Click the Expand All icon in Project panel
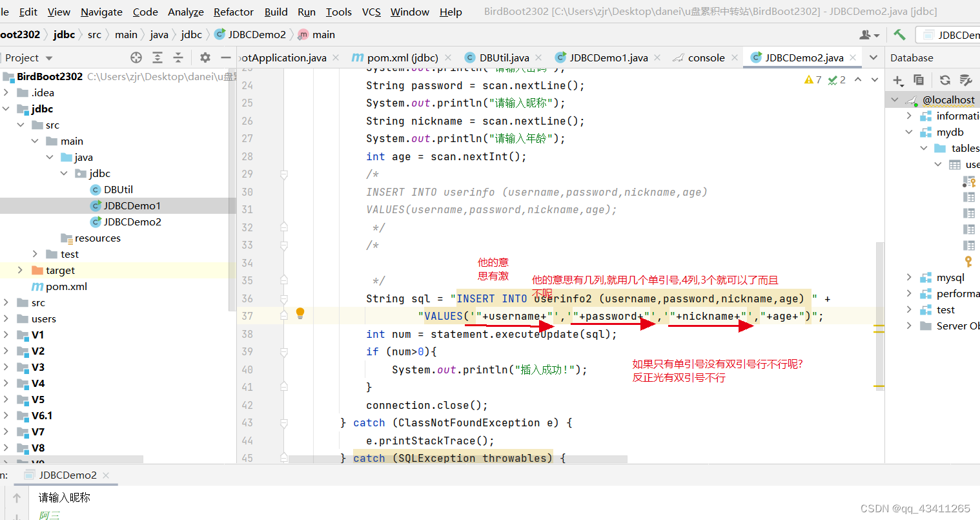The height and width of the screenshot is (520, 980). pyautogui.click(x=158, y=57)
